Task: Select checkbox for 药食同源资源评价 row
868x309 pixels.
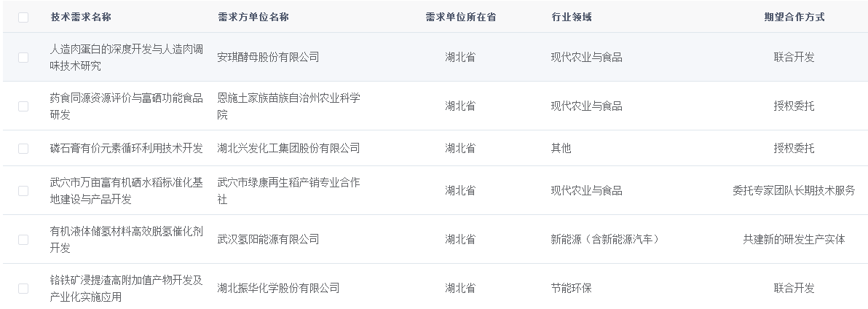Action: pyautogui.click(x=23, y=106)
